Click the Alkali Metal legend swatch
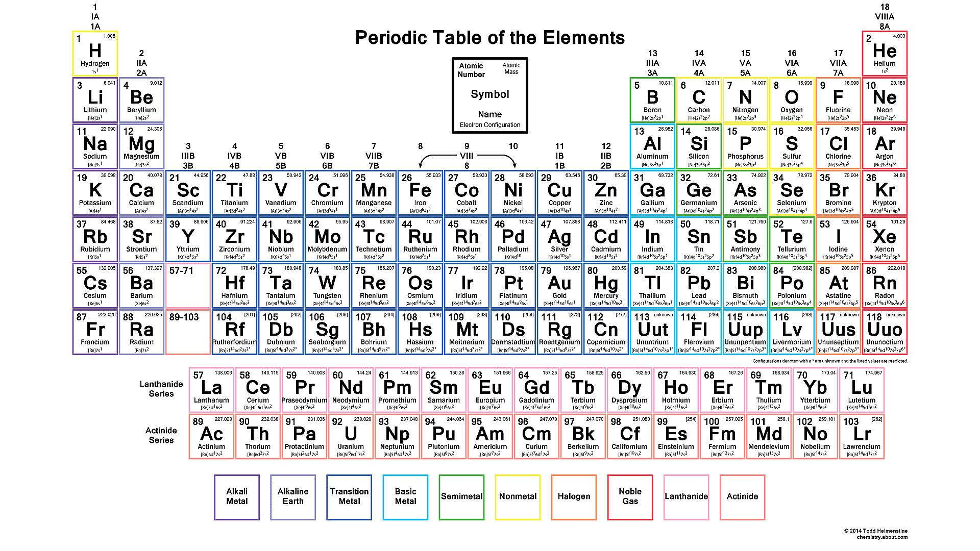Viewport: 980px width, 551px height. click(x=237, y=497)
